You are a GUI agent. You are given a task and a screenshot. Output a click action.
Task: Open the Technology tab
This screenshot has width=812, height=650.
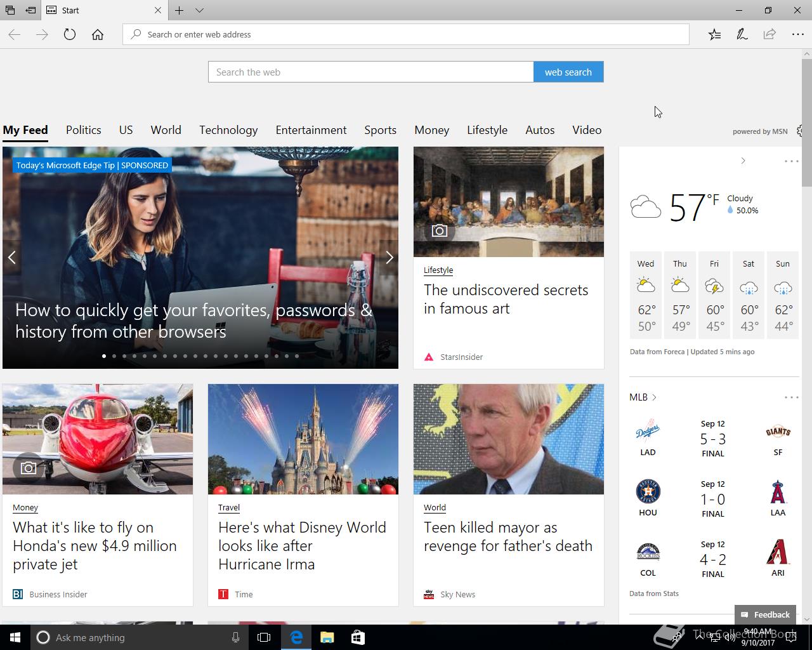pos(228,130)
